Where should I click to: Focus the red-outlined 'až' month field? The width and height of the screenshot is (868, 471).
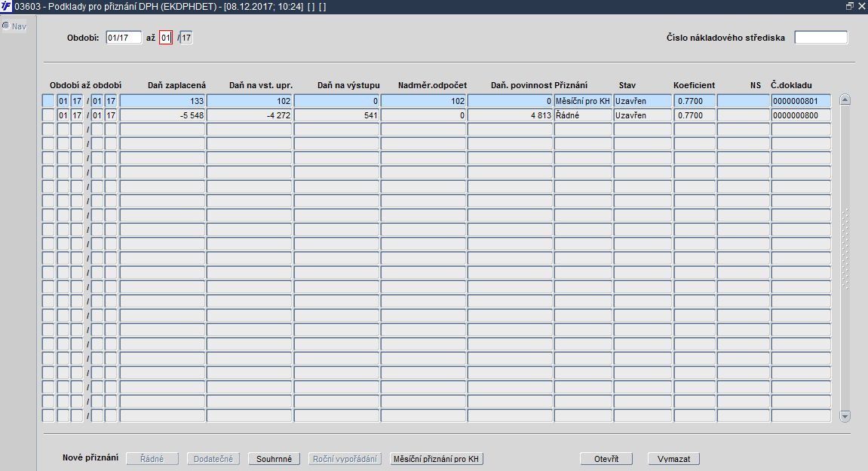pos(165,38)
